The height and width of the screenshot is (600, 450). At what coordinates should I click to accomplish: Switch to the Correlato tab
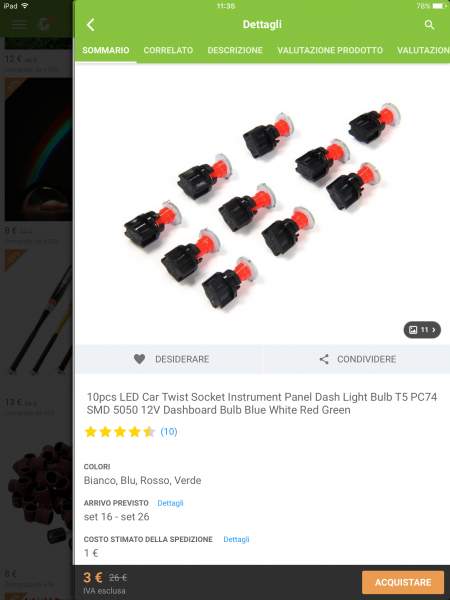168,50
